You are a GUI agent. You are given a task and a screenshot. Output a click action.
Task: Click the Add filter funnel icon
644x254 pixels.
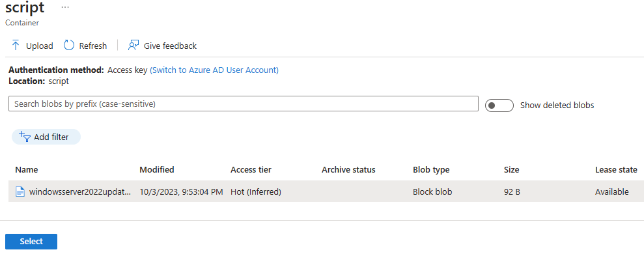coord(25,137)
